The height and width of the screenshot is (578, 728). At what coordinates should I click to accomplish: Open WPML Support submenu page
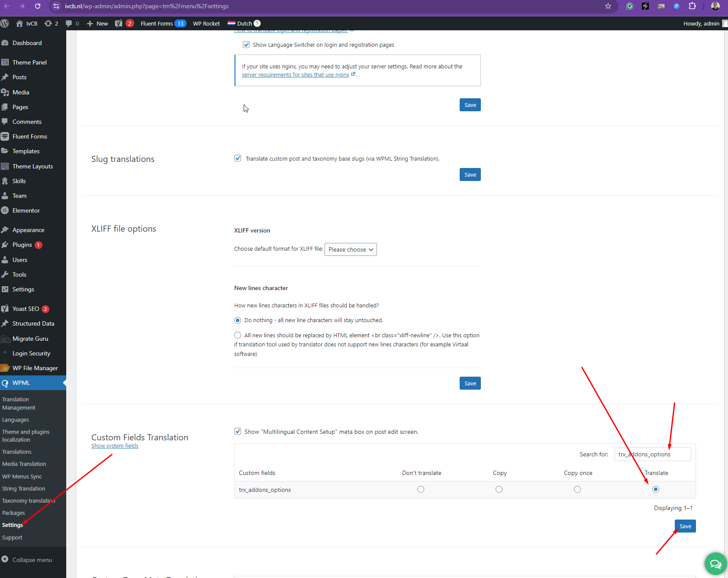(x=12, y=537)
